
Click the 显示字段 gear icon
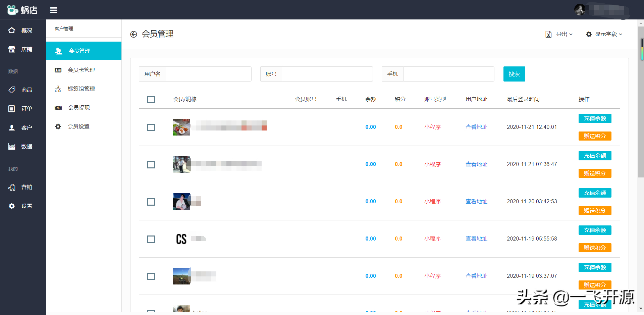coord(589,34)
